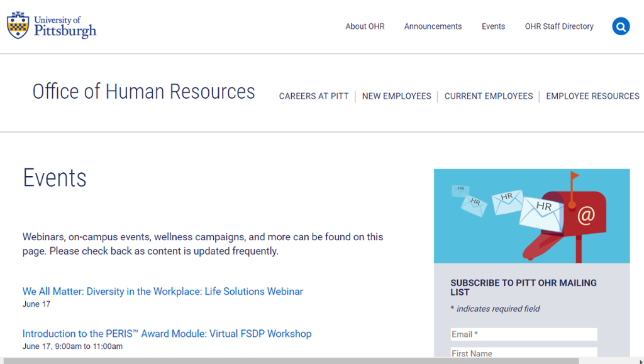Open the NEW EMPLOYEES section

point(396,96)
